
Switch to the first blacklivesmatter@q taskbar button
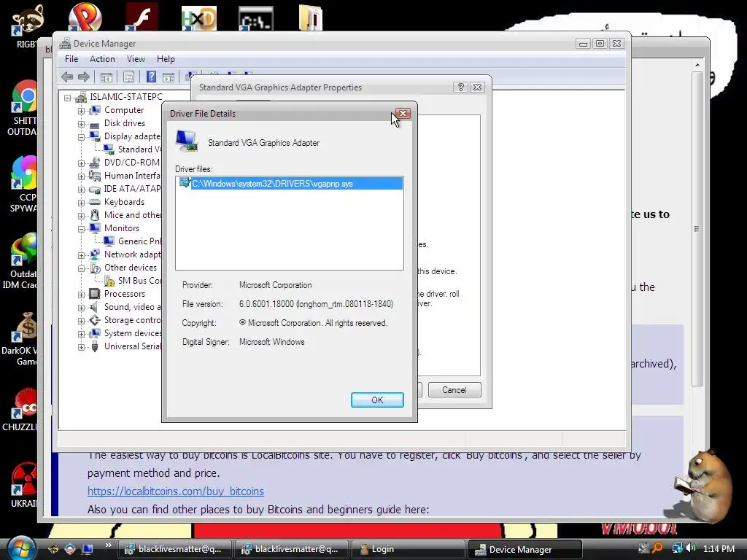(x=174, y=549)
